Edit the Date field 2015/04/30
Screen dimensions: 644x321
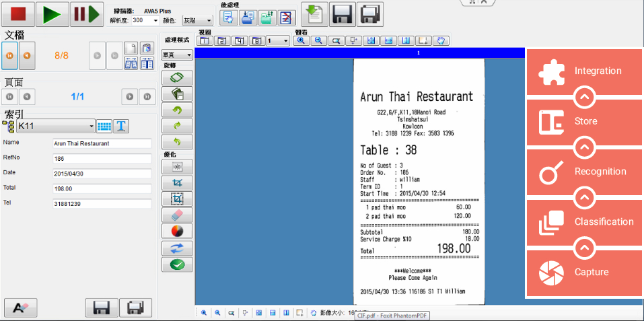[102, 174]
